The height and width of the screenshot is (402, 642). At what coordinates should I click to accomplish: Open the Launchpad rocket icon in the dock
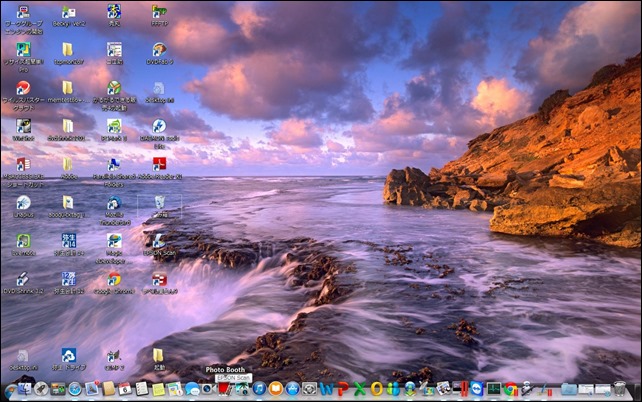[41, 388]
